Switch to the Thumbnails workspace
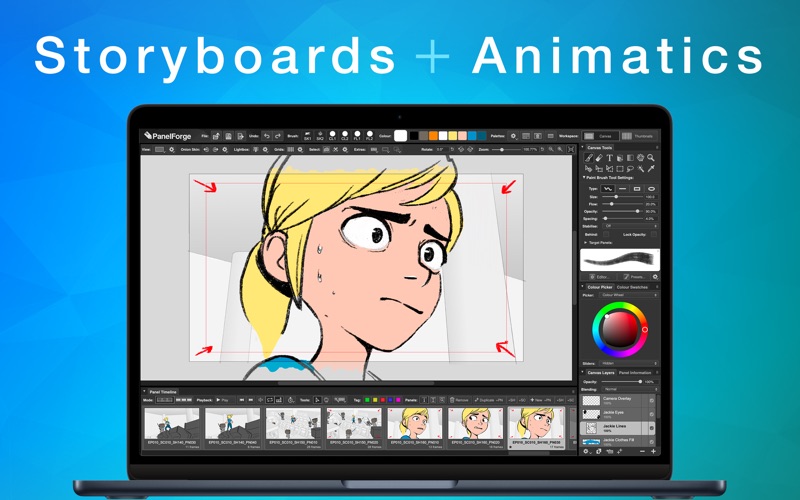 [x=638, y=136]
